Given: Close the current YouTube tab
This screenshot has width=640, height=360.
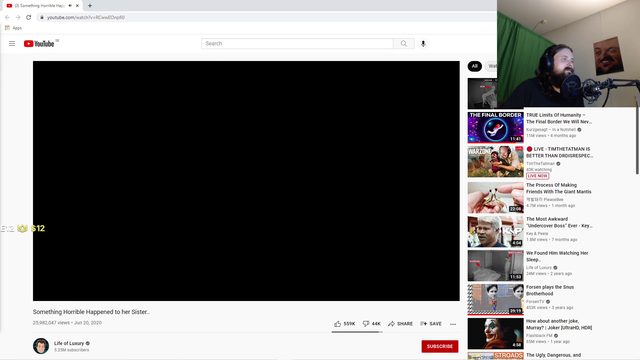Looking at the screenshot, I should [77, 6].
